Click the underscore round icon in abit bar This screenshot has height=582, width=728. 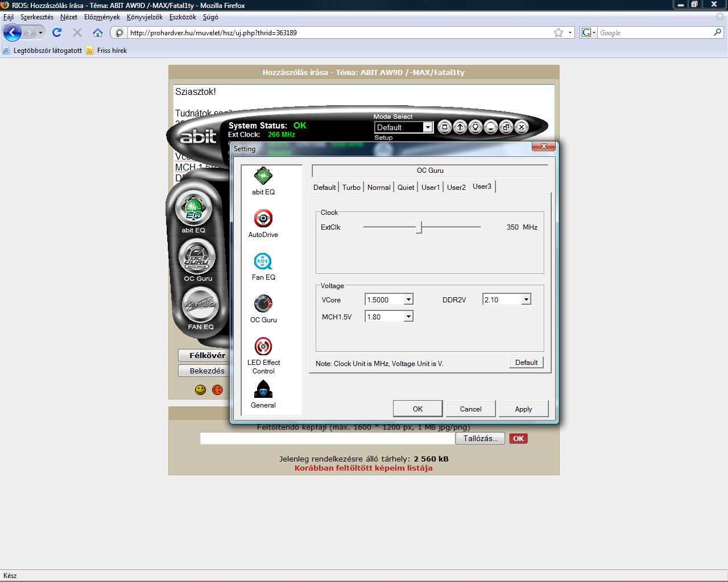tap(491, 127)
